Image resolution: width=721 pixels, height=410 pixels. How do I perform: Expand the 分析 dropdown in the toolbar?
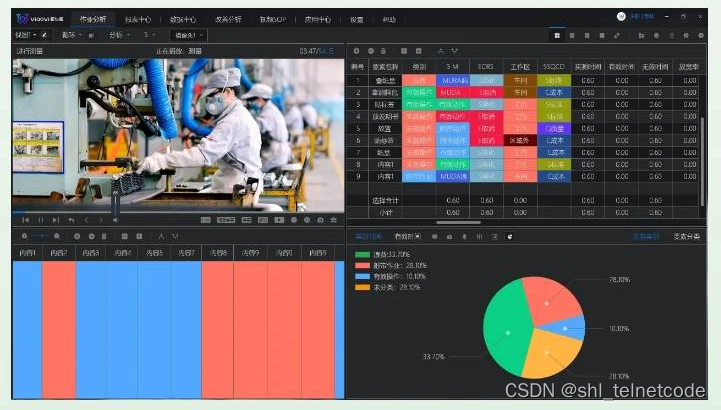[120, 35]
